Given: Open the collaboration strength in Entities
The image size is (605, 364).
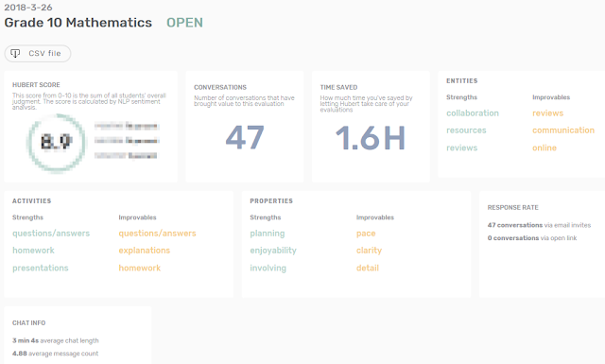Looking at the screenshot, I should 473,113.
